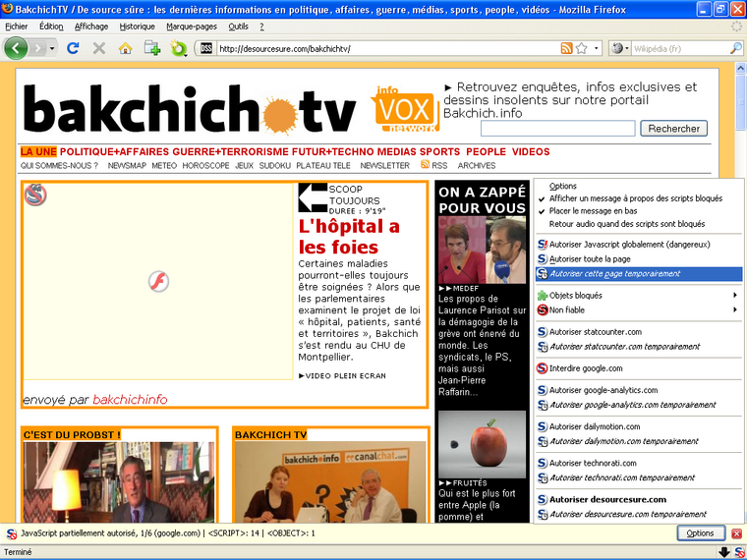Reload the page with the Refresh icon
747x560 pixels.
point(73,48)
